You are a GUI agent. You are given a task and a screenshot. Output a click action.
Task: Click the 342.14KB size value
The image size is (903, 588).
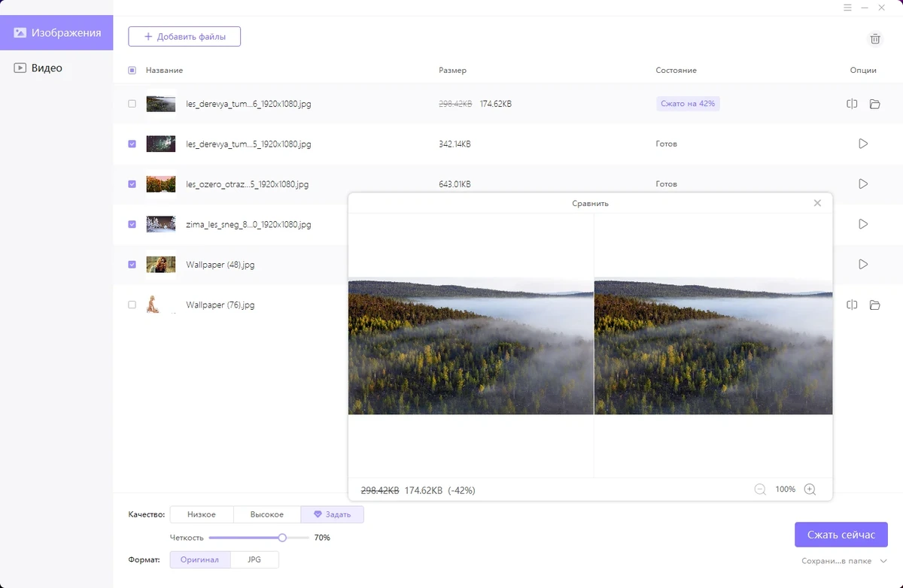455,144
